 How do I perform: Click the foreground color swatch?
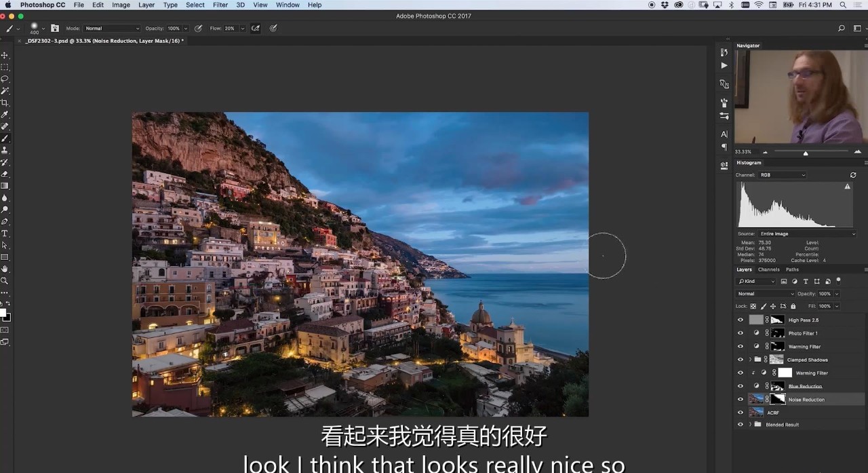tap(3, 313)
